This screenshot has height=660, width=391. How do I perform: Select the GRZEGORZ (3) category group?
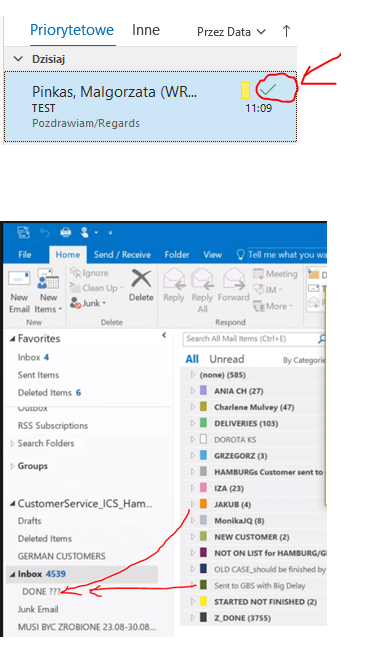click(253, 456)
